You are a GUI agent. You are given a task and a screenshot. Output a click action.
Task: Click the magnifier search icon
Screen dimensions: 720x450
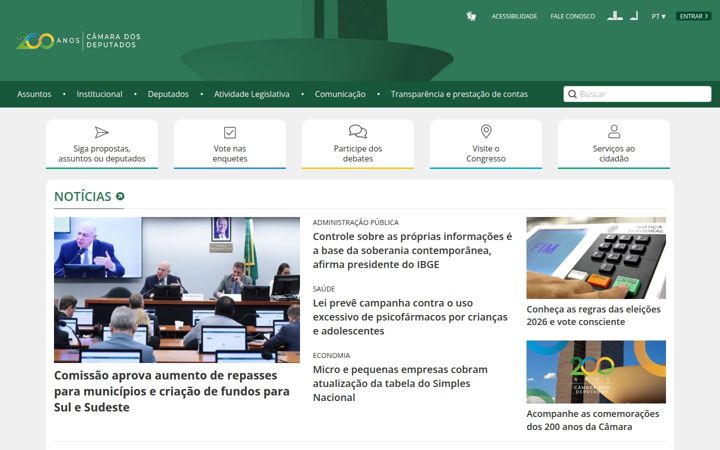pyautogui.click(x=572, y=94)
